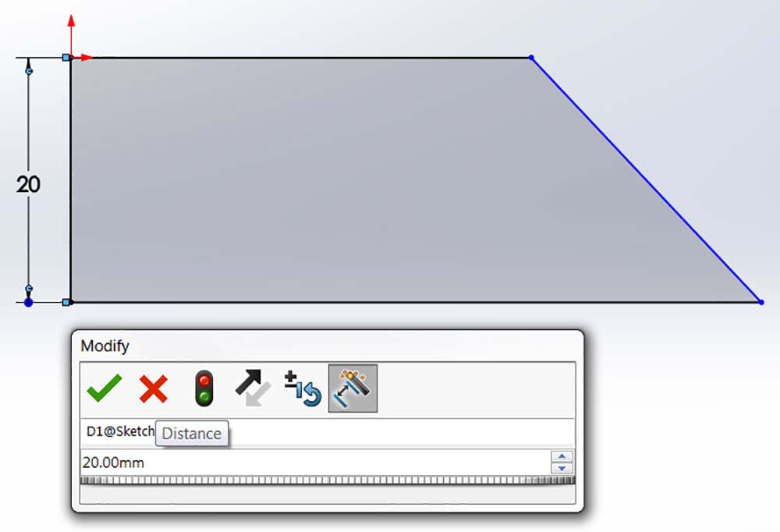The height and width of the screenshot is (532, 780).
Task: Decrease the value with the down spinner arrow
Action: pyautogui.click(x=562, y=468)
